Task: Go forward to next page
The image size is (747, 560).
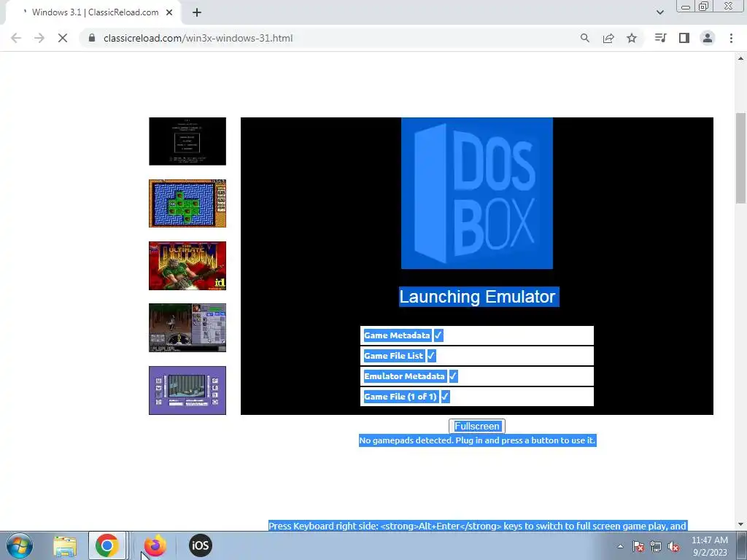Action: 39,38
